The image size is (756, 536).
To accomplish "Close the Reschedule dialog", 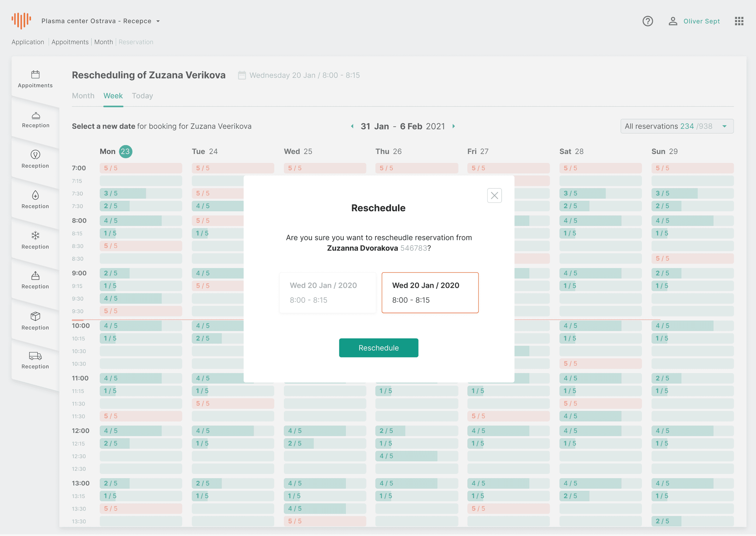I will coord(494,195).
